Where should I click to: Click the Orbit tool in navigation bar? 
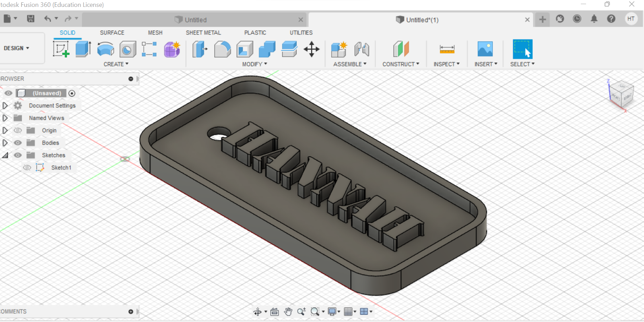[258, 312]
